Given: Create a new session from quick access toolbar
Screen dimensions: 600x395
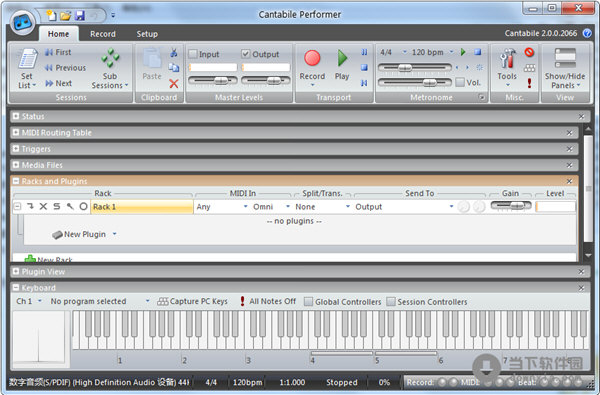Looking at the screenshot, I should pyautogui.click(x=51, y=15).
